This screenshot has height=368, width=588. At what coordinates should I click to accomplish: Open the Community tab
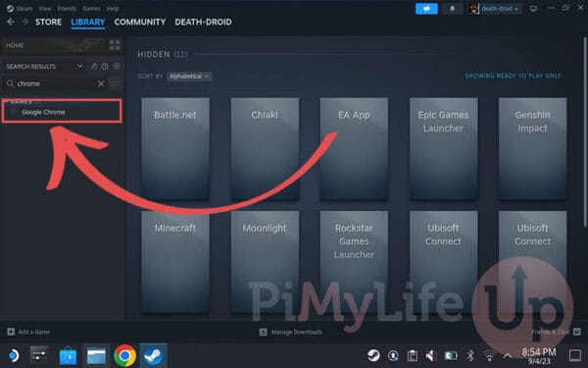(x=140, y=22)
